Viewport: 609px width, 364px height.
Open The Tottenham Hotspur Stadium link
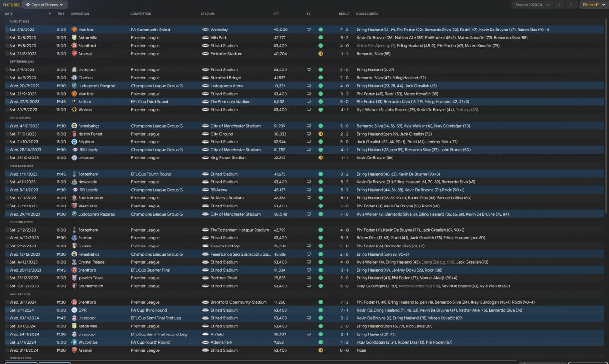[x=240, y=230]
